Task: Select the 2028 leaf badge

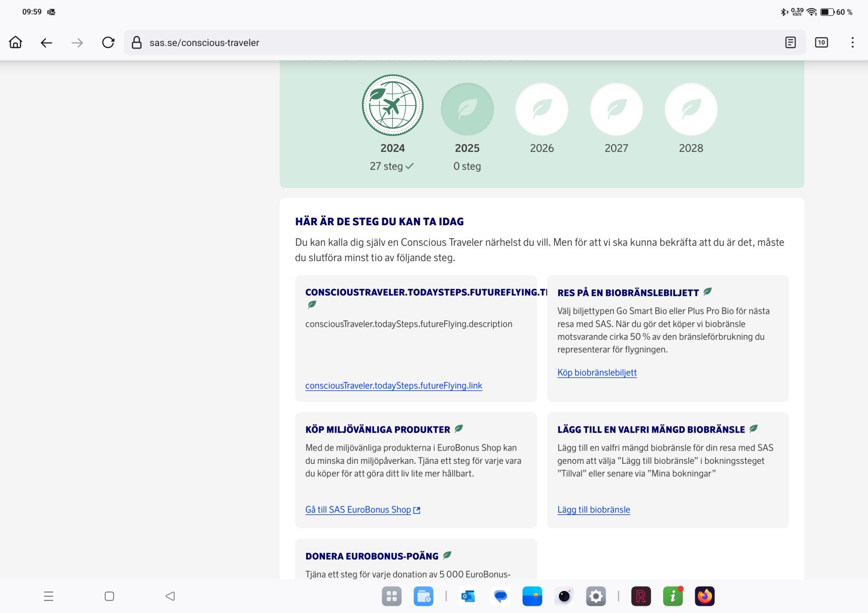Action: 691,109
